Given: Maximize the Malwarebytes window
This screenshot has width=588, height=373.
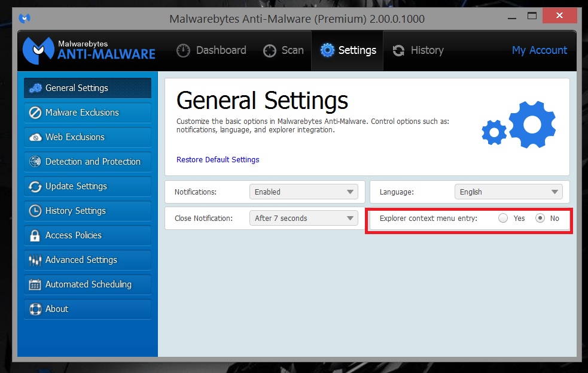Looking at the screenshot, I should click(x=532, y=16).
